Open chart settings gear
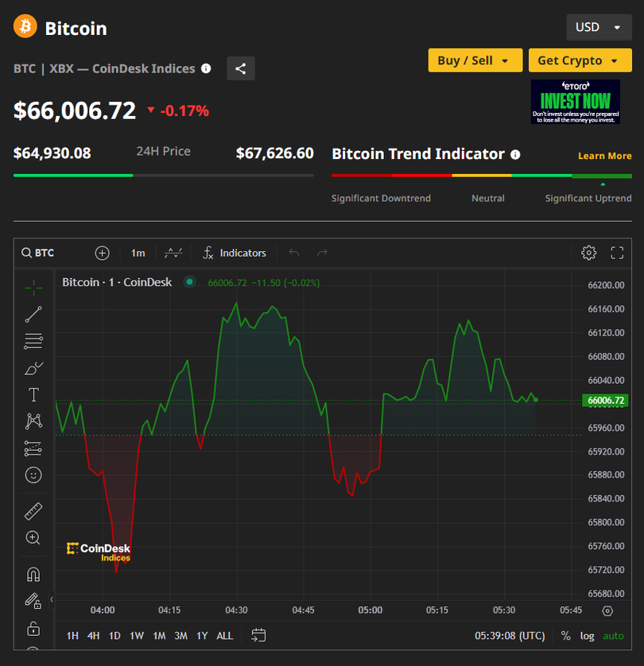 click(588, 253)
